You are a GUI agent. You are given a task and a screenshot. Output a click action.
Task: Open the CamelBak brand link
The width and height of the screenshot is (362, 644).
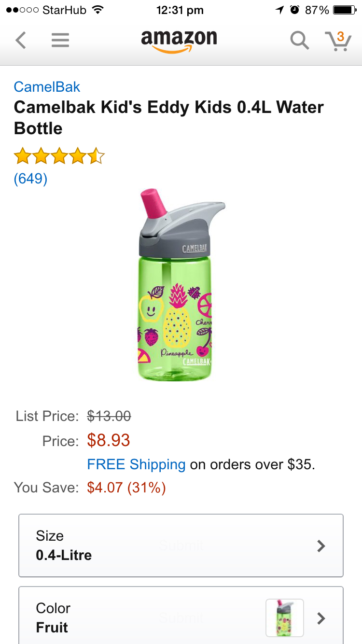pyautogui.click(x=47, y=87)
